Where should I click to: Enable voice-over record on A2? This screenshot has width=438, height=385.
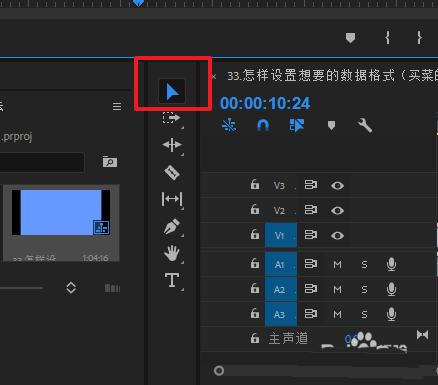(392, 289)
